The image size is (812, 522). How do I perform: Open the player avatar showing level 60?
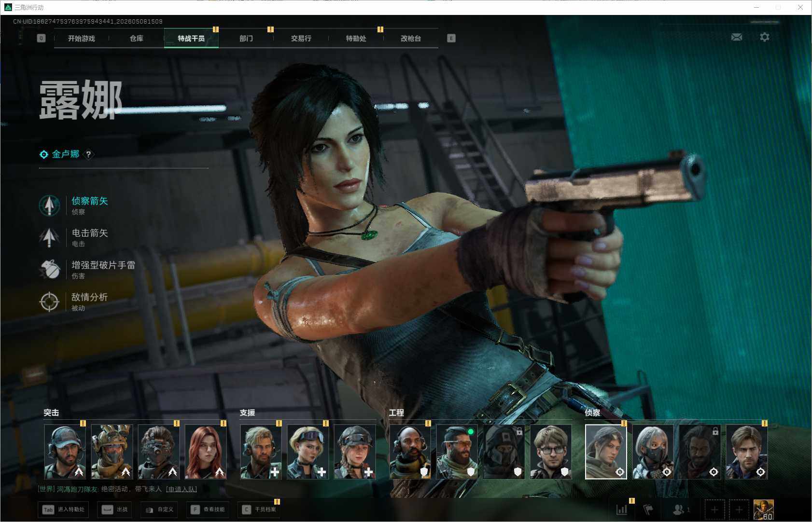coord(764,509)
